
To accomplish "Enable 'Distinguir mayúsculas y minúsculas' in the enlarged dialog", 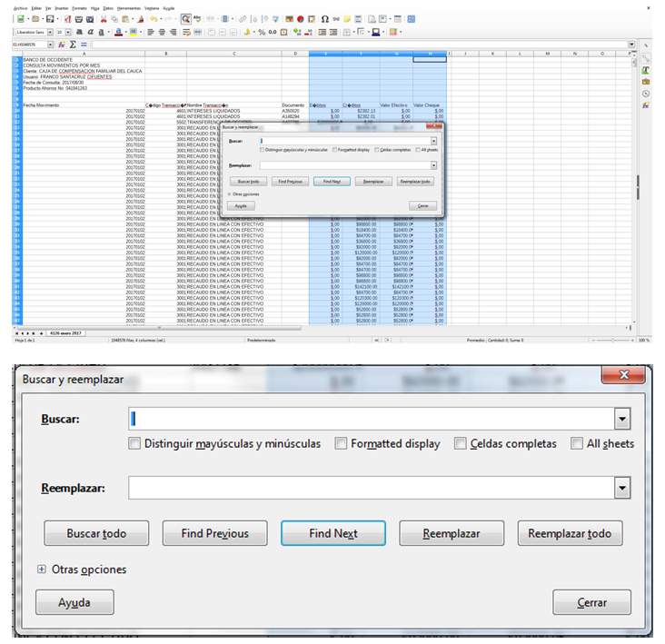I will [135, 444].
